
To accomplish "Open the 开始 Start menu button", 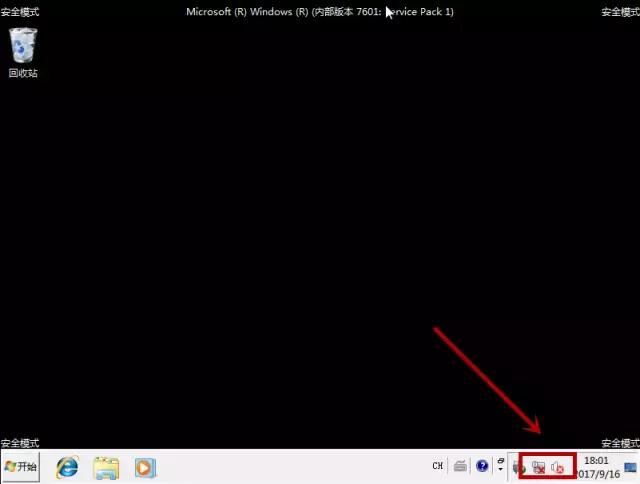I will [21, 467].
